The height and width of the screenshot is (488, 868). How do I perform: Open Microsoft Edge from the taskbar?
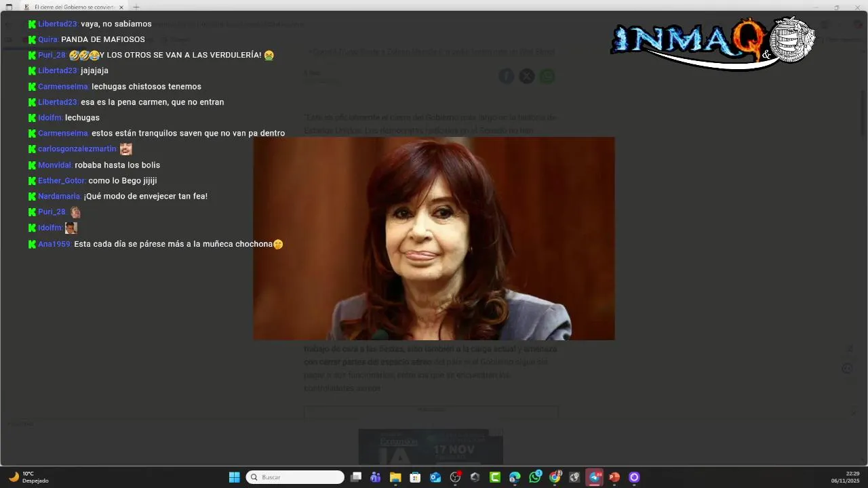click(x=515, y=477)
